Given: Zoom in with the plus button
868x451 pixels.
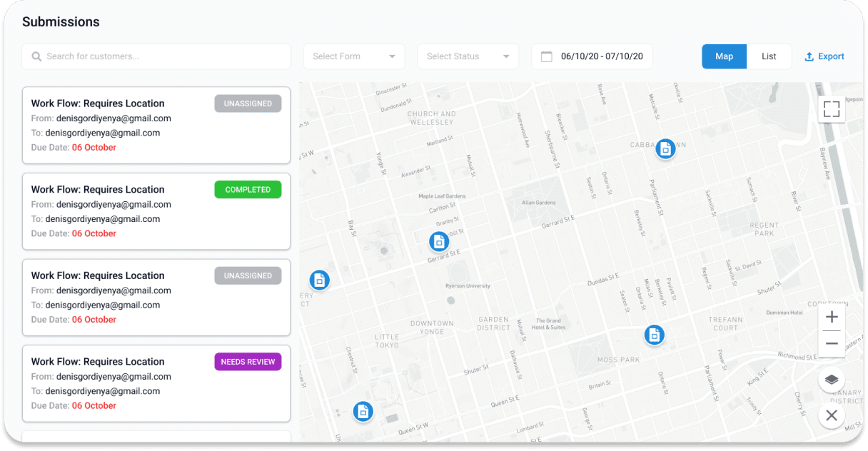Looking at the screenshot, I should tap(832, 317).
